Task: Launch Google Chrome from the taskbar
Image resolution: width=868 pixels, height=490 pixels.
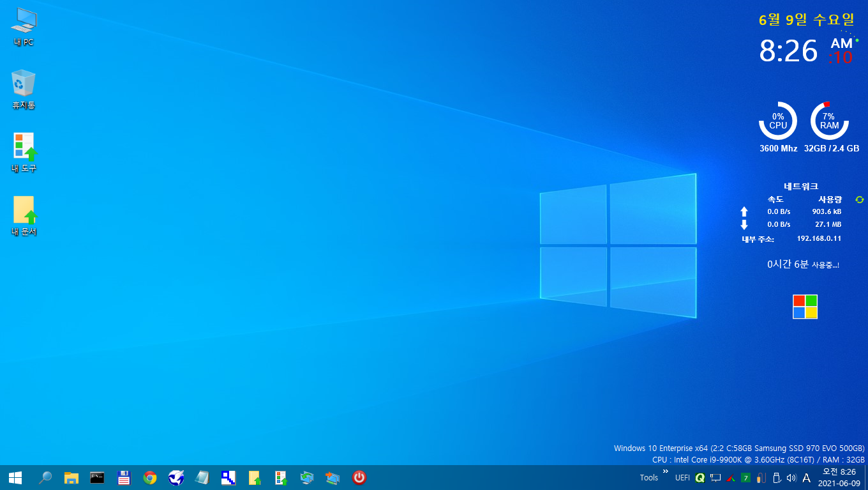Action: point(150,477)
